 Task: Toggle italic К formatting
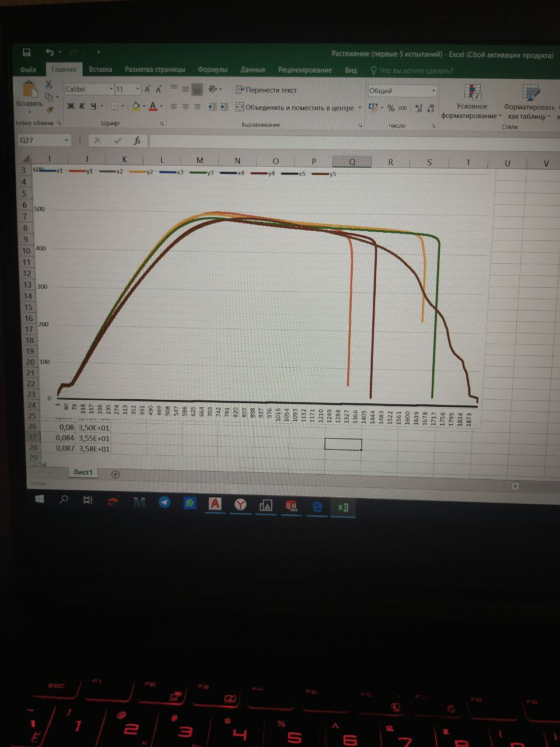point(82,106)
